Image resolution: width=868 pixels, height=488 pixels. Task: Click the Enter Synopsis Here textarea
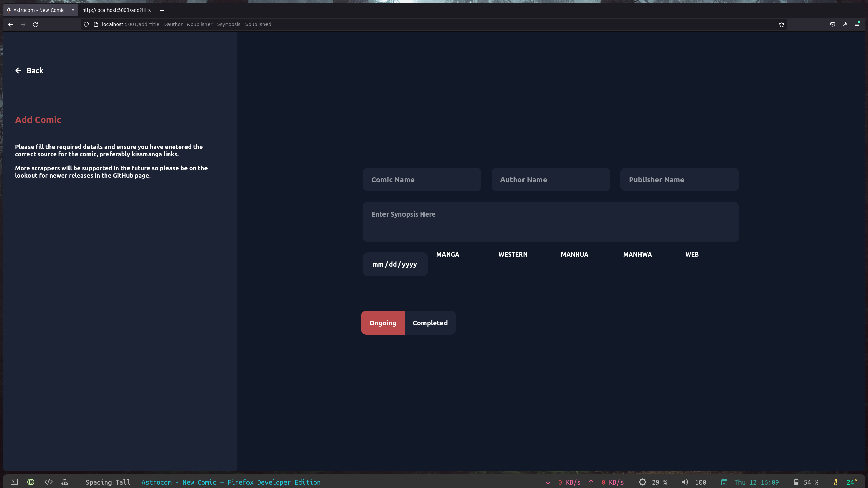coord(551,222)
